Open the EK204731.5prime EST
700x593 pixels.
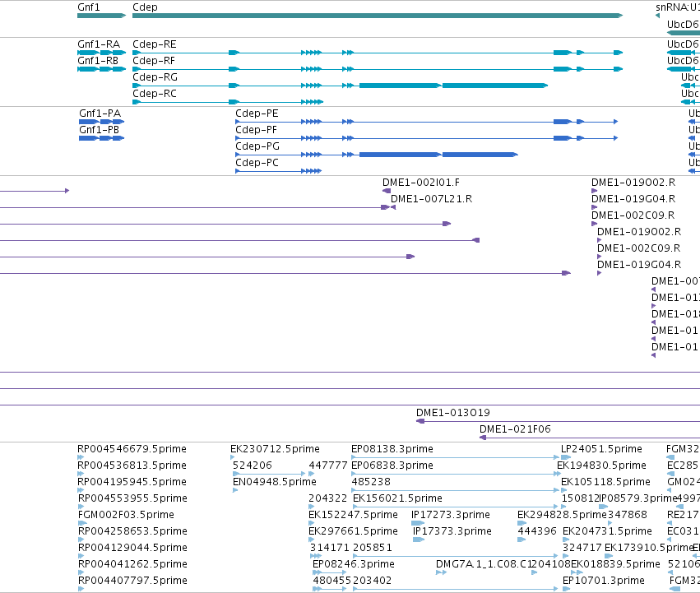(607, 531)
